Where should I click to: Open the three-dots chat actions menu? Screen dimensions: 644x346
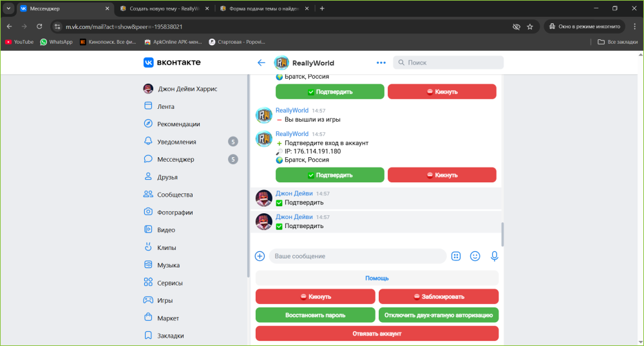coord(381,63)
